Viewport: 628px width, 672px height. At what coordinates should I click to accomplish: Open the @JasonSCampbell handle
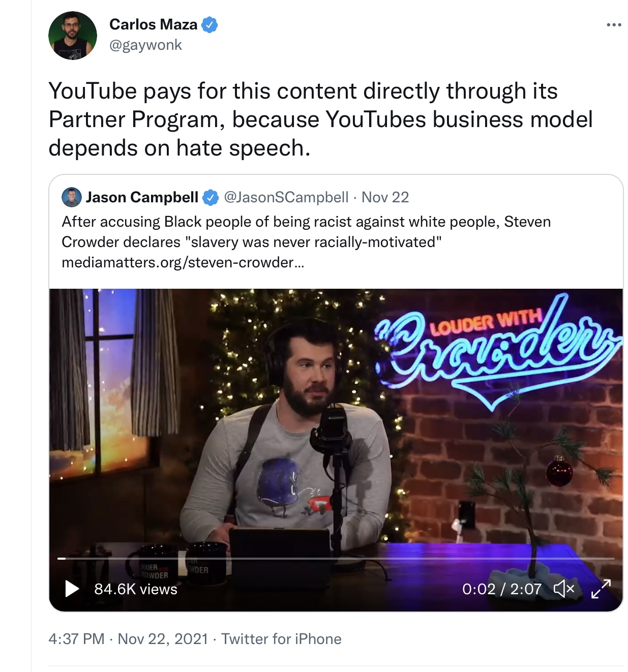(x=286, y=197)
